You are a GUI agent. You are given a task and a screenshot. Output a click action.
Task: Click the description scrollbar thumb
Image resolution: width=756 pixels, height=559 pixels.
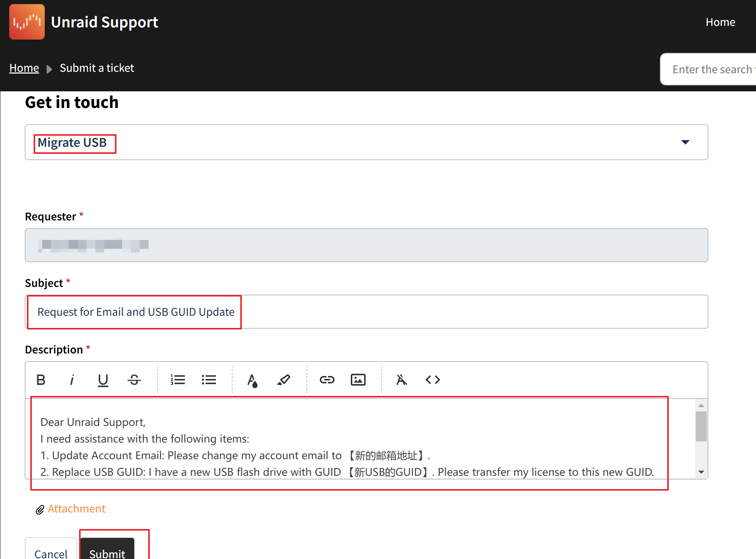(x=701, y=426)
